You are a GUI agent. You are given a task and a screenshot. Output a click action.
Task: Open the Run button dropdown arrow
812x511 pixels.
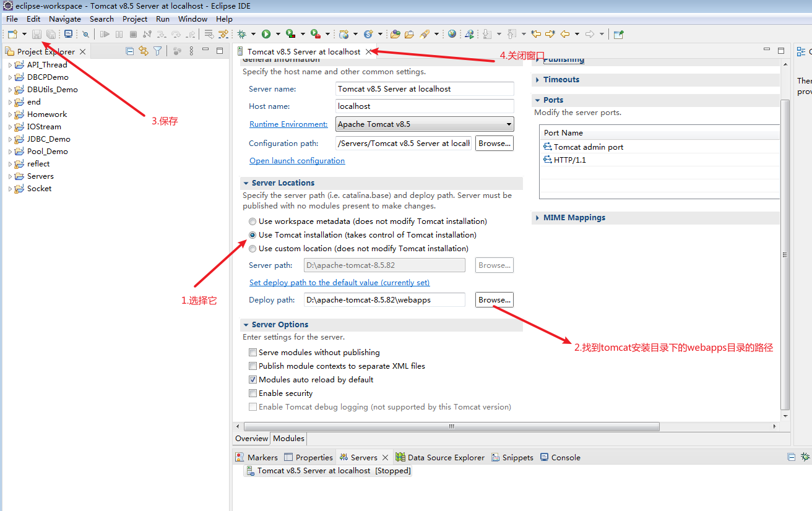(x=278, y=34)
